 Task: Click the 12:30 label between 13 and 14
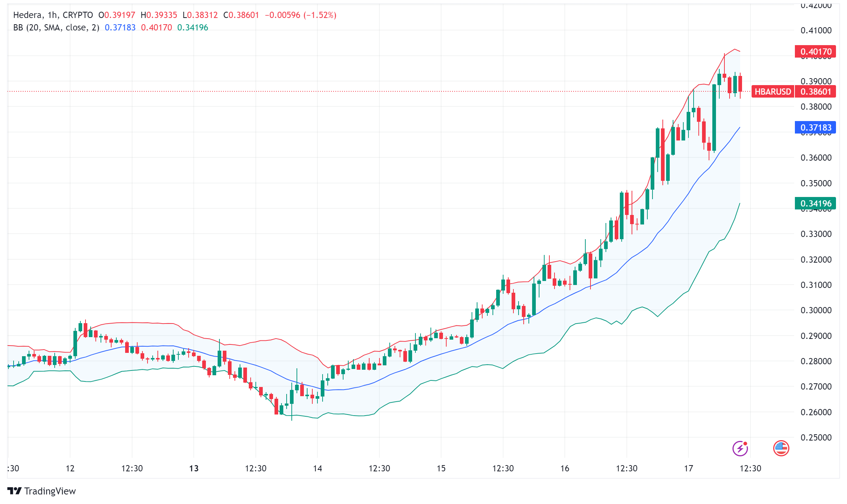click(x=256, y=468)
